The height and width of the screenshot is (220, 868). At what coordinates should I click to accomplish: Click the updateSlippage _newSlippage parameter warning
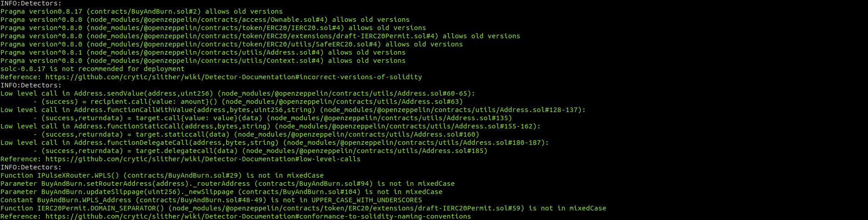pyautogui.click(x=221, y=192)
